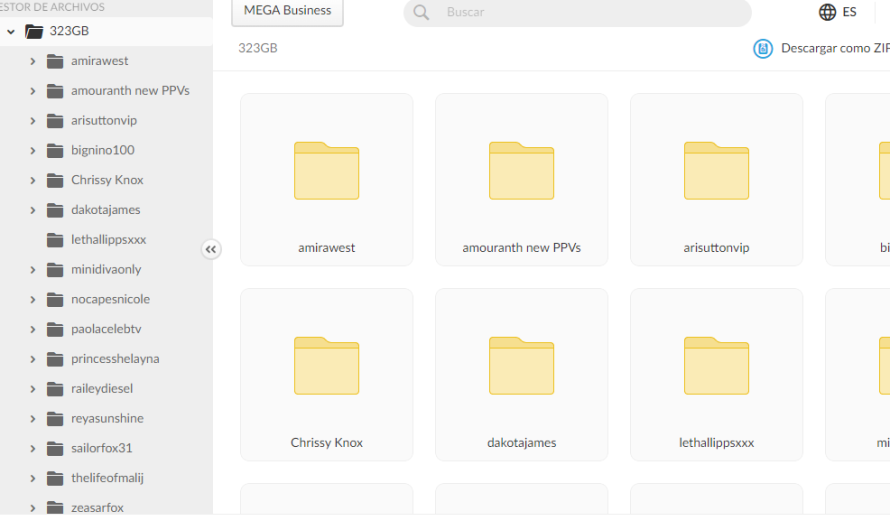Click princesshelayna sidebar folder icon
The width and height of the screenshot is (890, 530).
(55, 359)
